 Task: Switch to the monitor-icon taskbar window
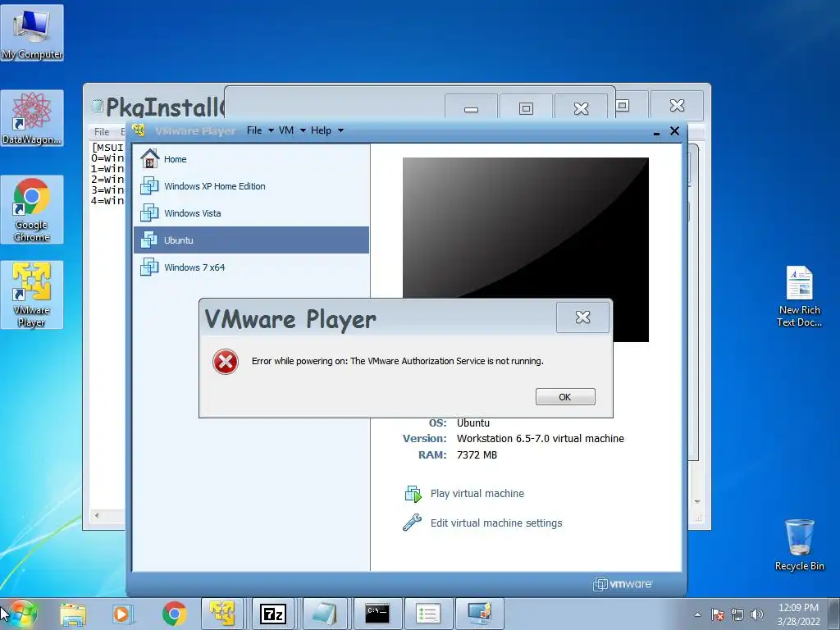tap(479, 614)
